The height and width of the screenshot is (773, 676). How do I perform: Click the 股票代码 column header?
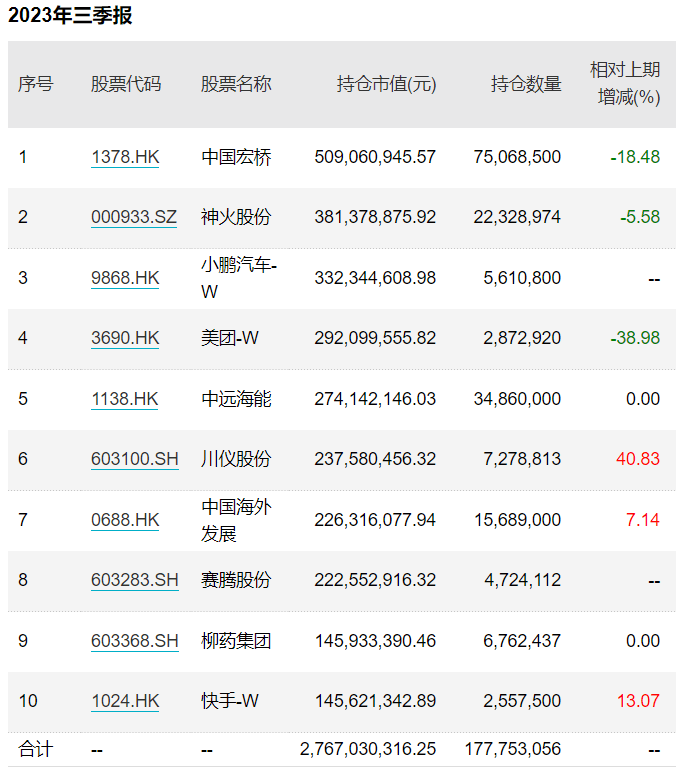(x=125, y=84)
